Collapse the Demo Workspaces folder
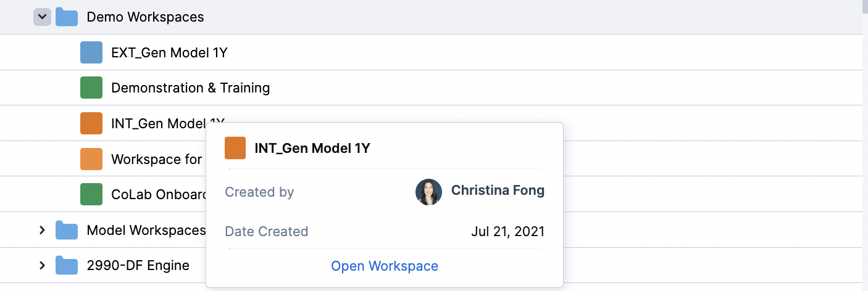This screenshot has height=291, width=868. pyautogui.click(x=42, y=17)
